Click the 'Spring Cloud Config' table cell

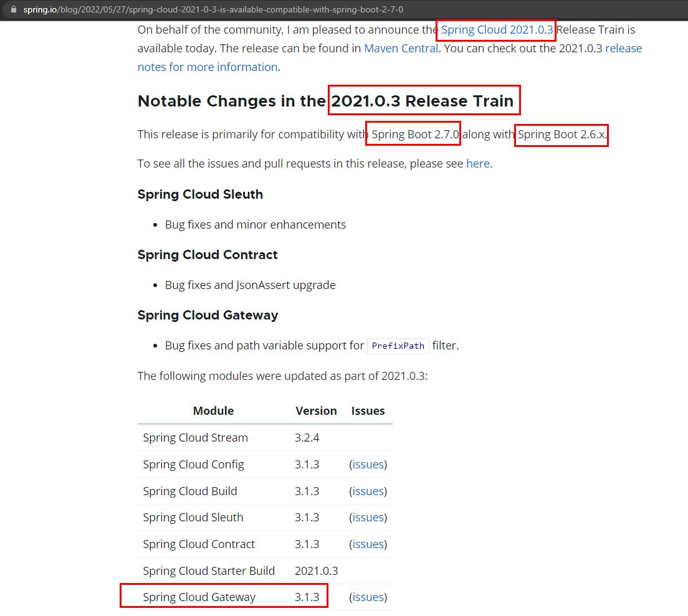(193, 464)
